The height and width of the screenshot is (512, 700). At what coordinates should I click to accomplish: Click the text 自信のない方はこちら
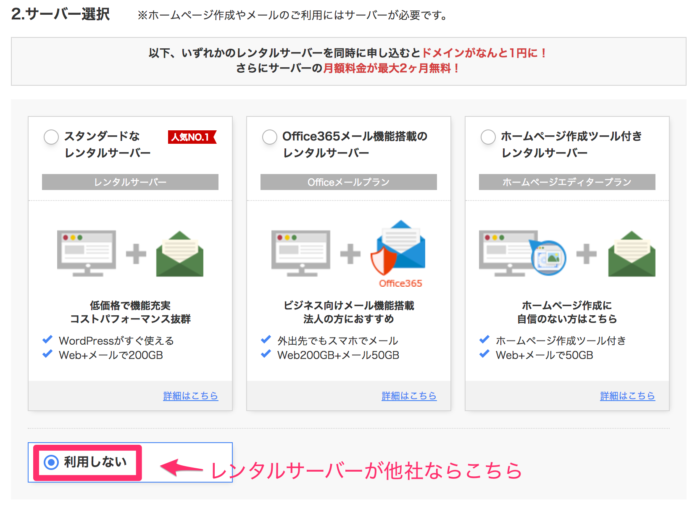567,319
